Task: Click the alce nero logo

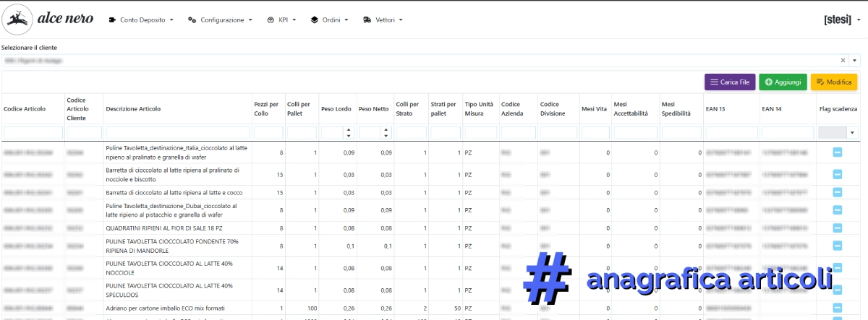Action: [48, 20]
